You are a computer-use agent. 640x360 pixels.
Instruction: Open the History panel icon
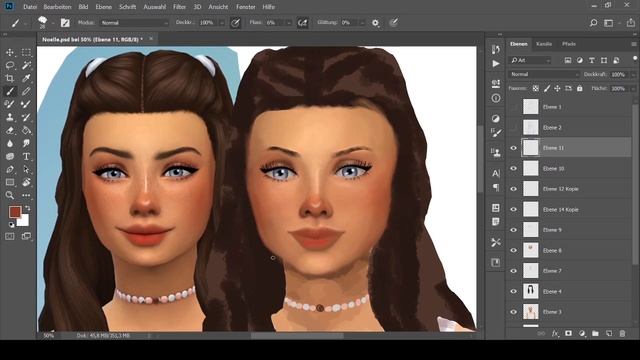point(496,49)
